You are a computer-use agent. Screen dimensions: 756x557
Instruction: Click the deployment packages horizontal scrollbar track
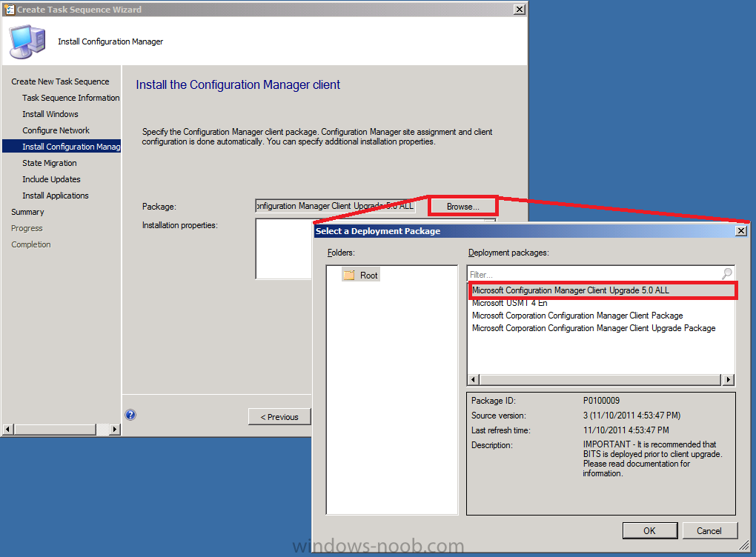click(601, 380)
